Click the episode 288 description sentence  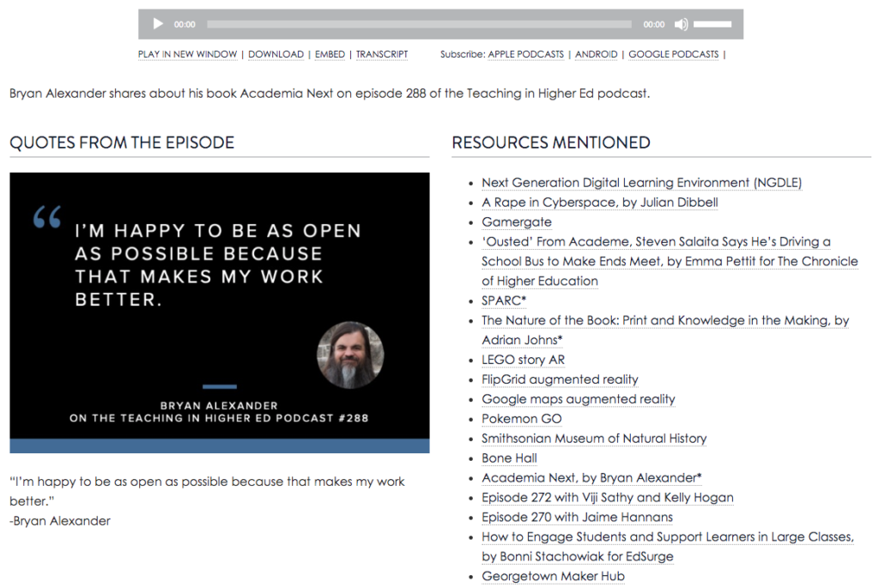coord(330,94)
